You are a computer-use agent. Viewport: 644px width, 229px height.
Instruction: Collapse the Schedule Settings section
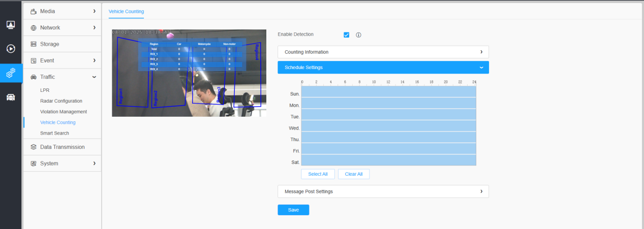(383, 67)
